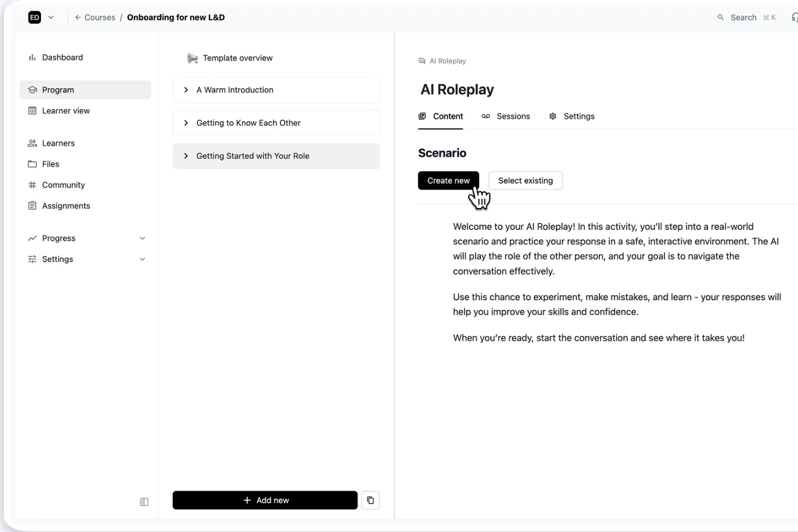Open the Assignments section
This screenshot has width=798, height=532.
pyautogui.click(x=66, y=205)
